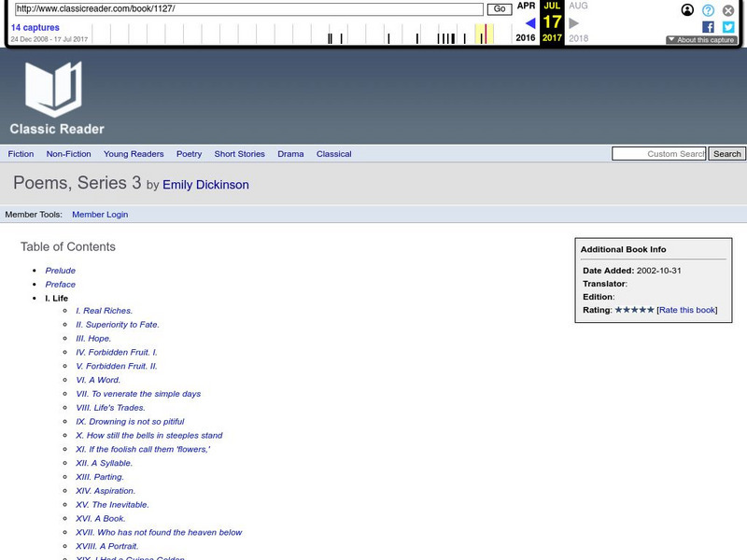Open poem II. Superiority to Fate

(x=118, y=324)
